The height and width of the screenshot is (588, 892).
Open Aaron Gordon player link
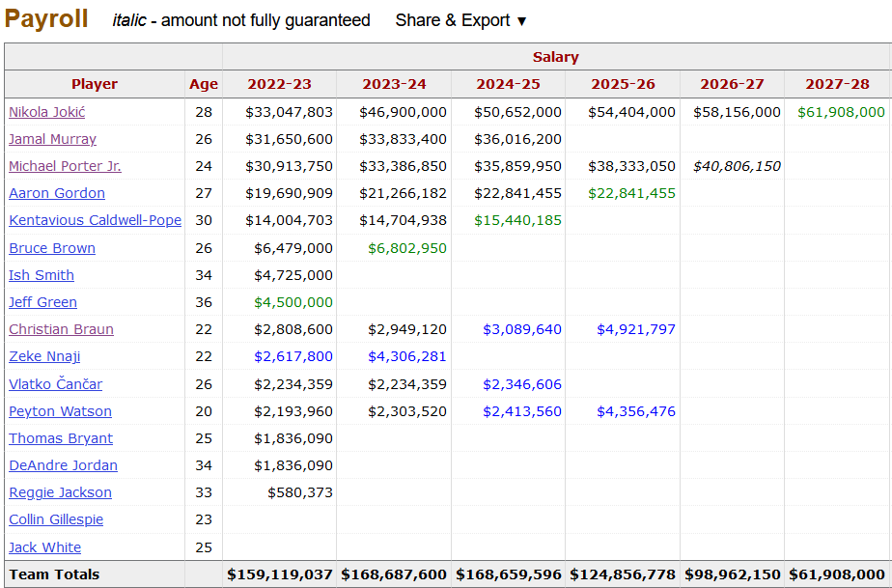coord(57,193)
